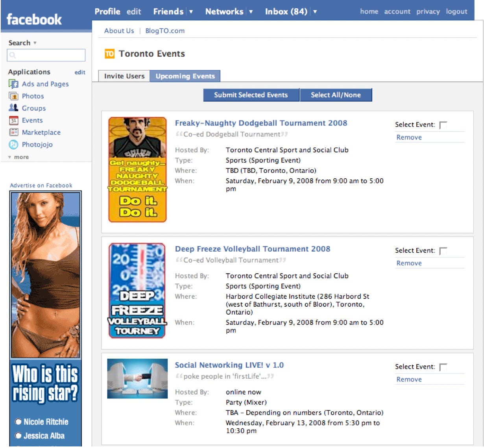The image size is (484, 448).
Task: Click the Submit Selected Events button
Action: [251, 95]
